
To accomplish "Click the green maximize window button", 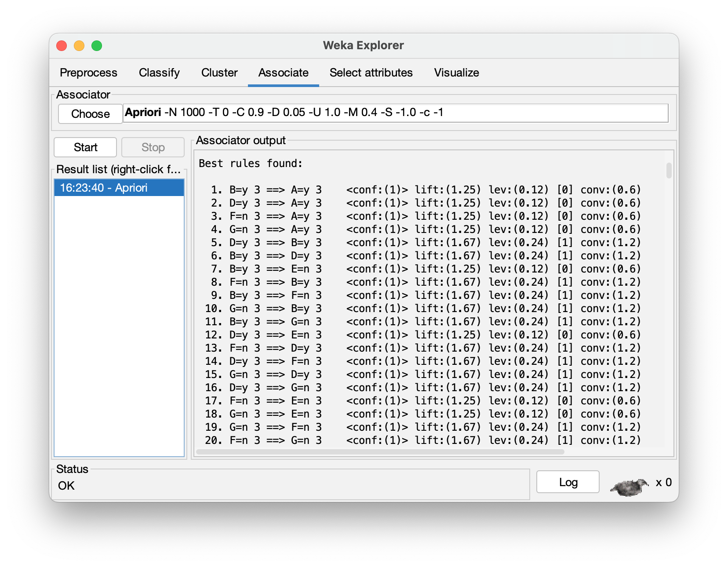I will pyautogui.click(x=97, y=46).
